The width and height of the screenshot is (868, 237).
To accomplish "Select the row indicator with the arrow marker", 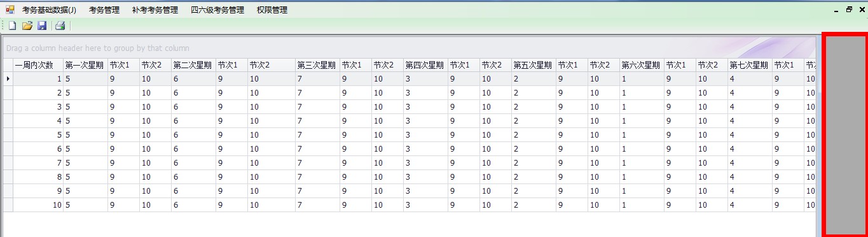I will tap(8, 79).
